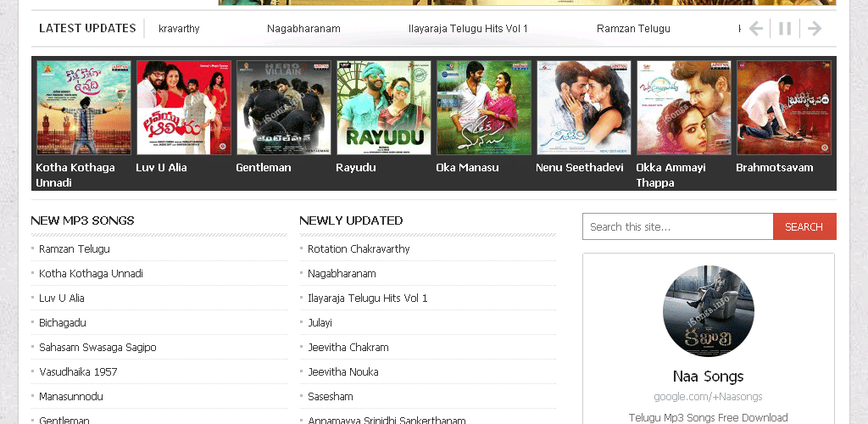Screen dimensions: 868x424
Task: Focus the Search this site field
Action: click(677, 226)
